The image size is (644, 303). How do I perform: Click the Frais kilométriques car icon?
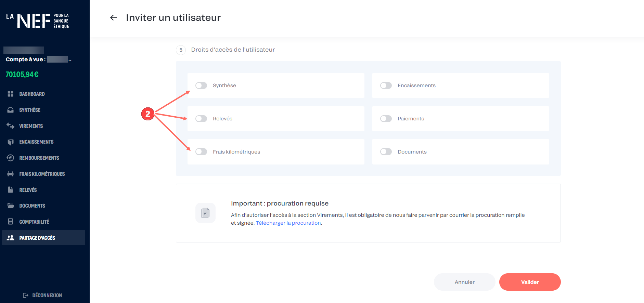(11, 174)
